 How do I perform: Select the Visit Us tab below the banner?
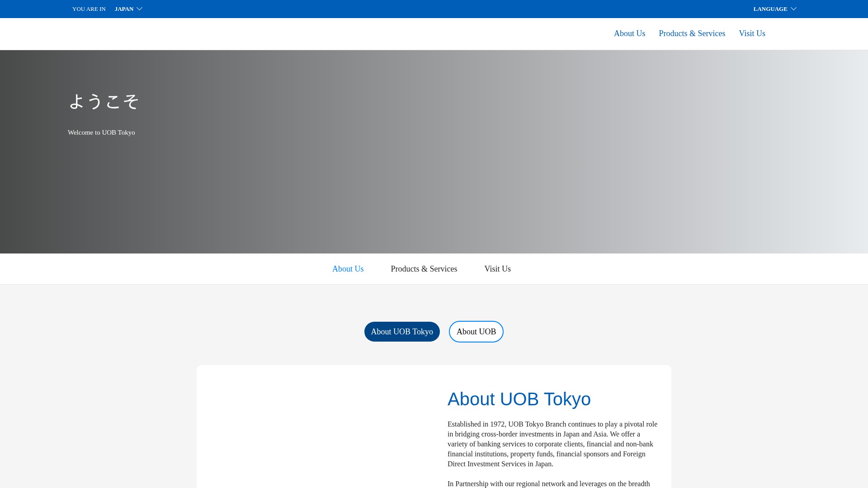tap(497, 269)
